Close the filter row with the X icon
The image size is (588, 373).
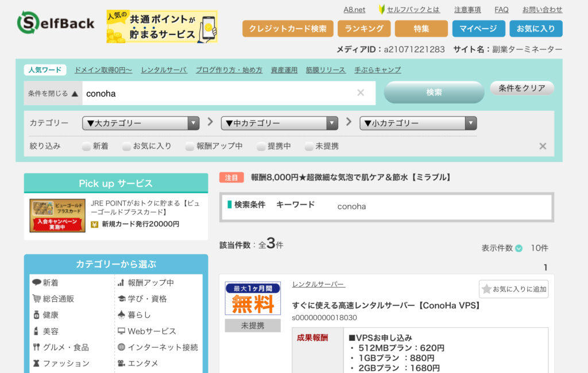click(x=543, y=146)
